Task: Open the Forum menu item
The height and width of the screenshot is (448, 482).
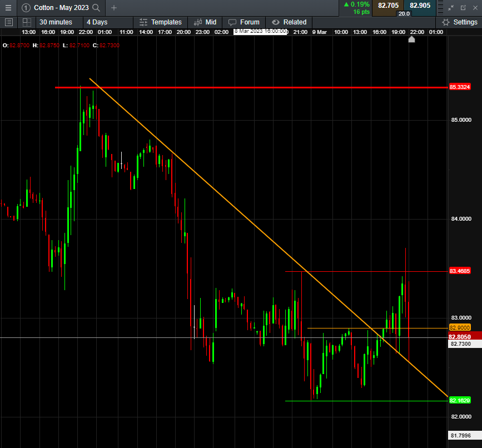Action: click(x=250, y=22)
